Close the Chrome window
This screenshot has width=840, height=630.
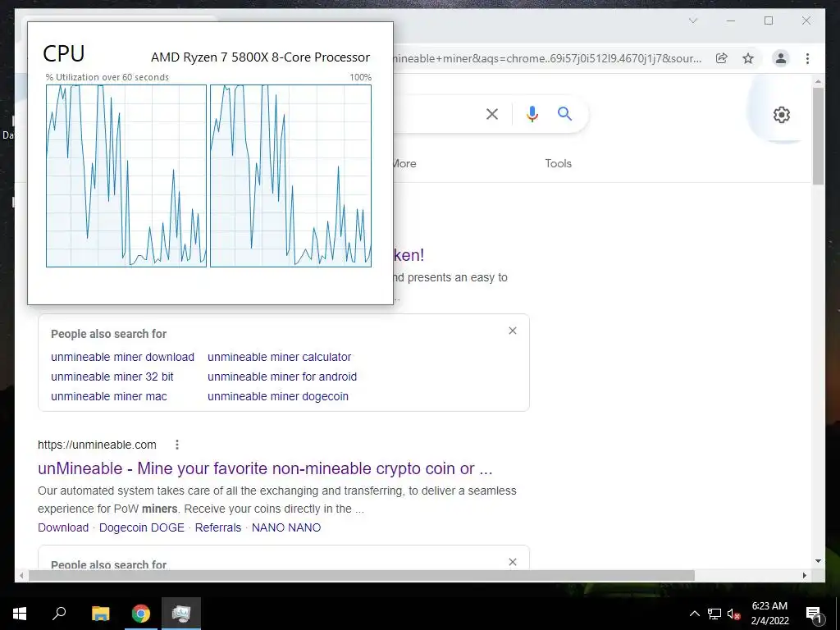click(806, 21)
